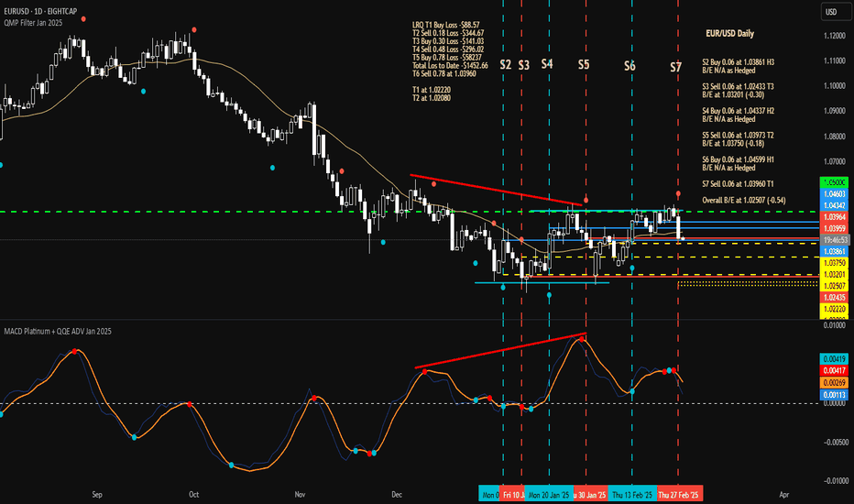Select the EUR/USD Daily heading text
This screenshot has width=854, height=504.
click(x=729, y=34)
